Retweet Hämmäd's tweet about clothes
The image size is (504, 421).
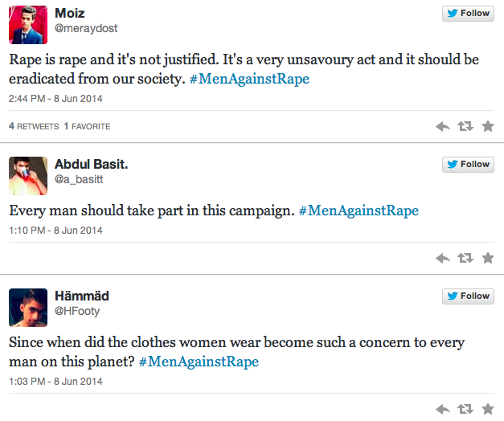465,409
